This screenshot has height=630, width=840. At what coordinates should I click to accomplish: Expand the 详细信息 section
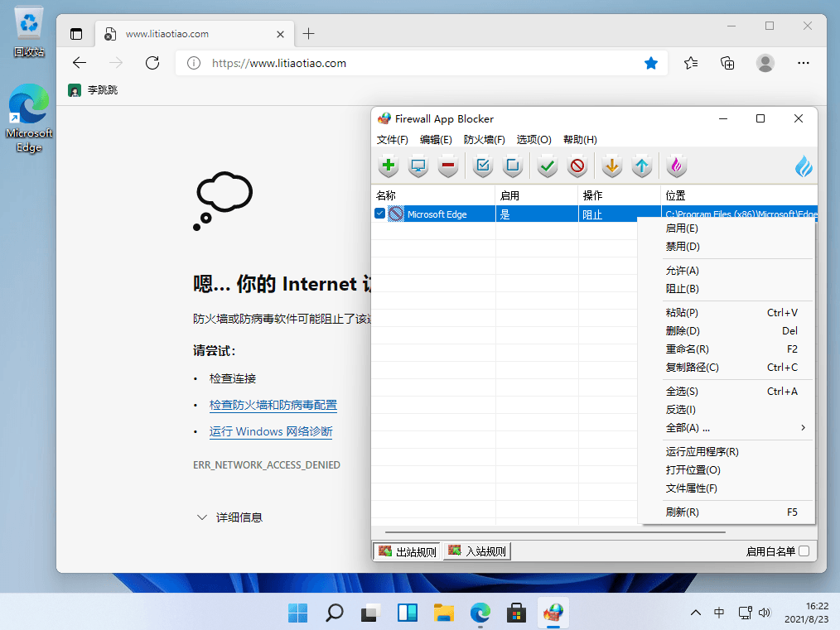[229, 517]
